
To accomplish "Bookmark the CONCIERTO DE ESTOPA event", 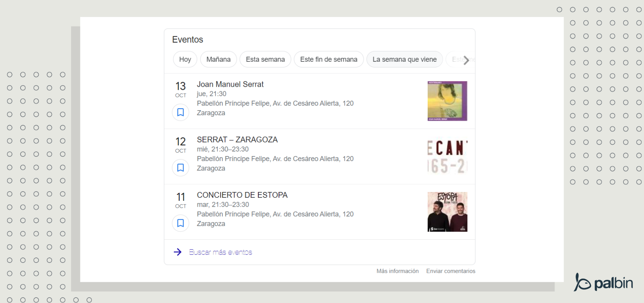I will tap(181, 223).
